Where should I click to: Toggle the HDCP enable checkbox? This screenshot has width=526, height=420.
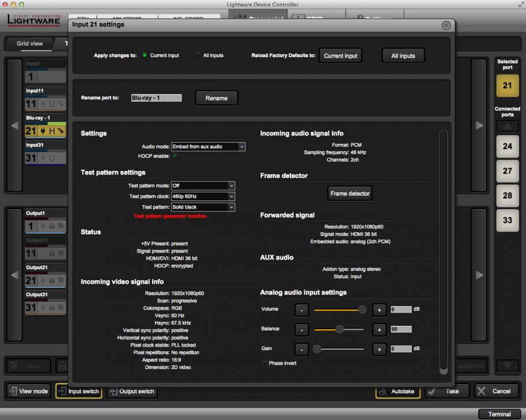pos(175,155)
